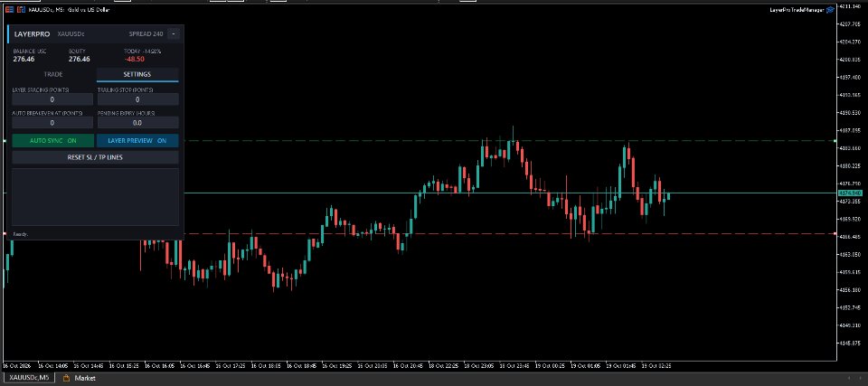The image size is (868, 386).
Task: Switch to the TRADE tab in LayerPro panel
Action: (53, 74)
